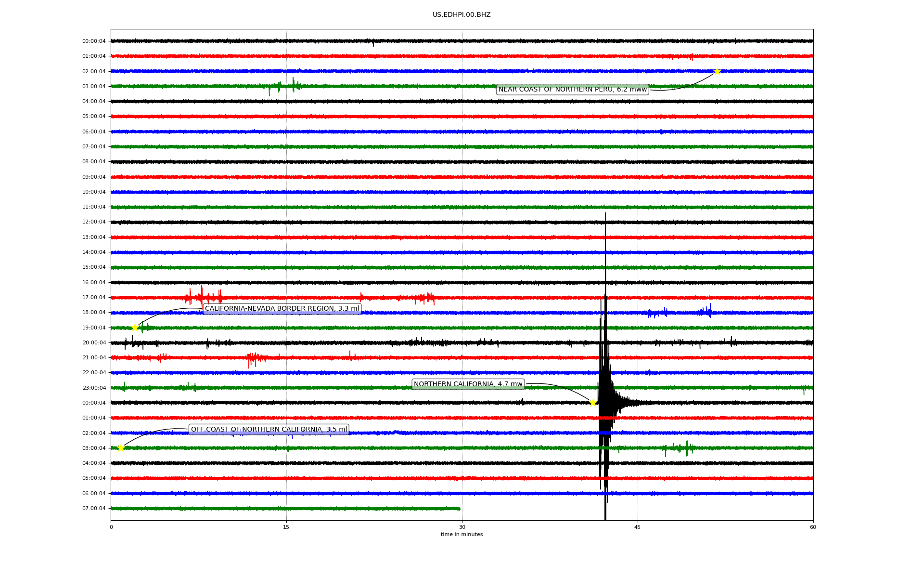This screenshot has width=924, height=578.
Task: Select OFF COAST OF NORTHERN CALIFORNIA label
Action: click(x=269, y=430)
